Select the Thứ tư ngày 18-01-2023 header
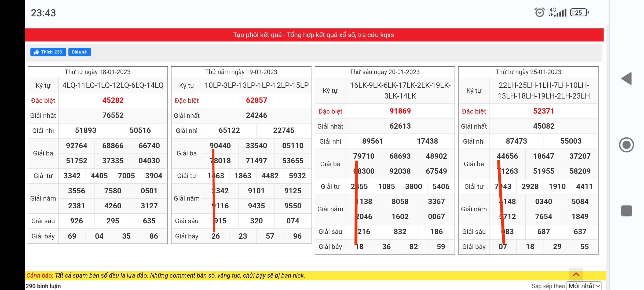The width and height of the screenshot is (644, 290). (98, 72)
